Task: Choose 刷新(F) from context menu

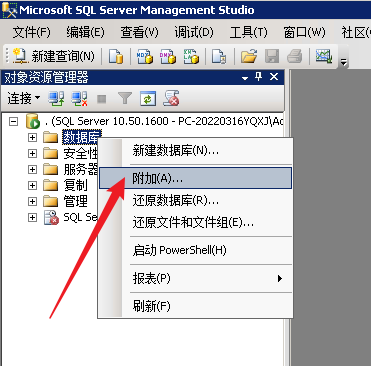Action: pos(195,306)
